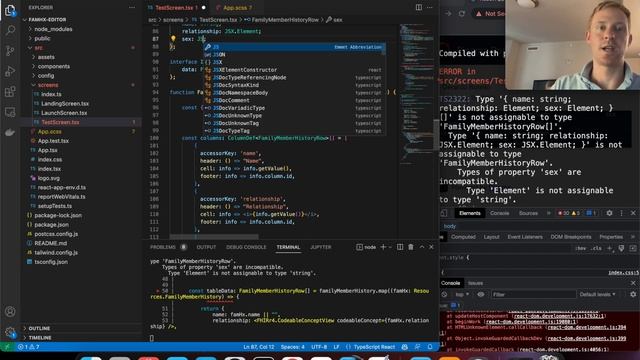
Task: Click the Filter input in console
Action: (x=534, y=294)
